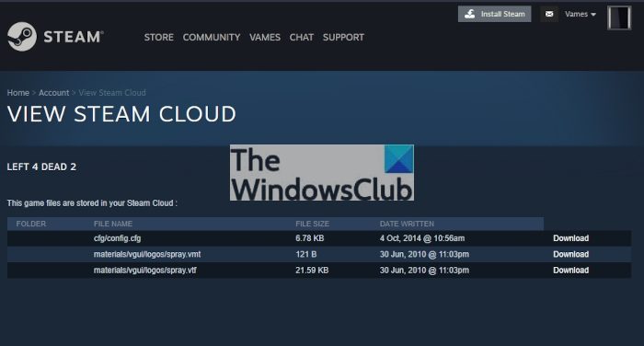
Task: Open the profile avatar image
Action: pyautogui.click(x=619, y=17)
